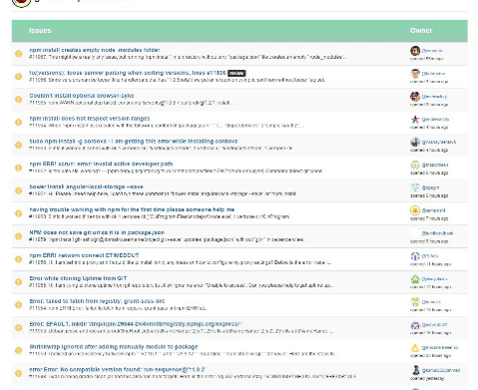Viewport: 478px width, 390px height.
Task: Click status icon for 'having trouble working with npm' issue
Action: 19,213
